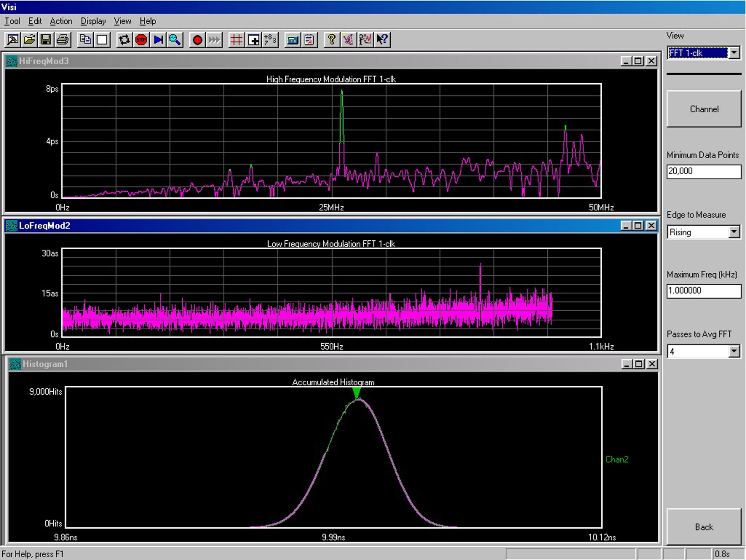Screen dimensions: 746x560
Task: Click the HiFreqMod3 window title icon
Action: pyautogui.click(x=12, y=61)
